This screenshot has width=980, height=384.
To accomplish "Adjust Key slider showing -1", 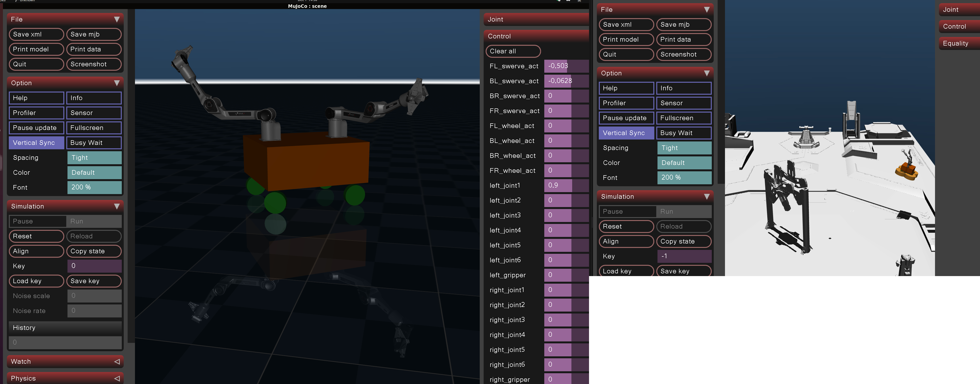I will click(x=684, y=256).
